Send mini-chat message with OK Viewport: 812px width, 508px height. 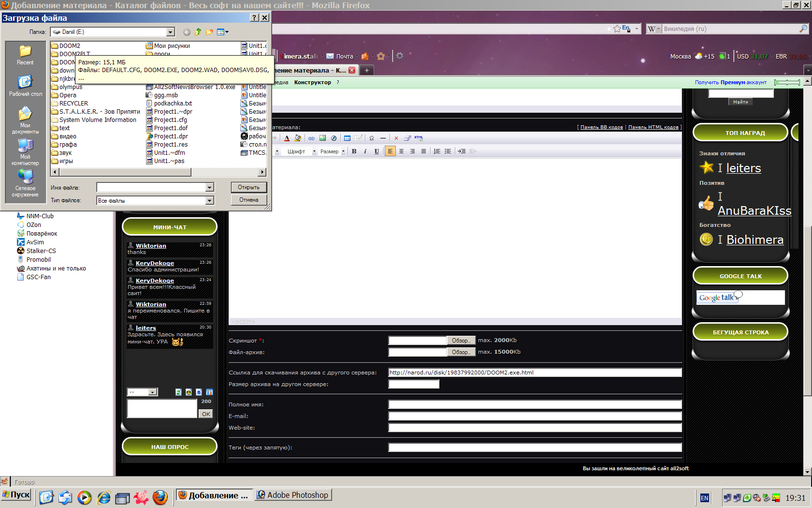click(206, 414)
